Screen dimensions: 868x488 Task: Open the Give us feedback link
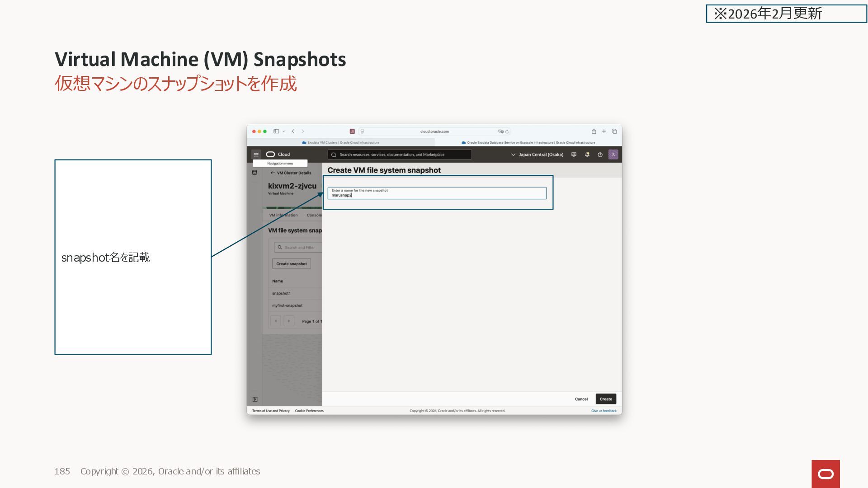pyautogui.click(x=604, y=411)
